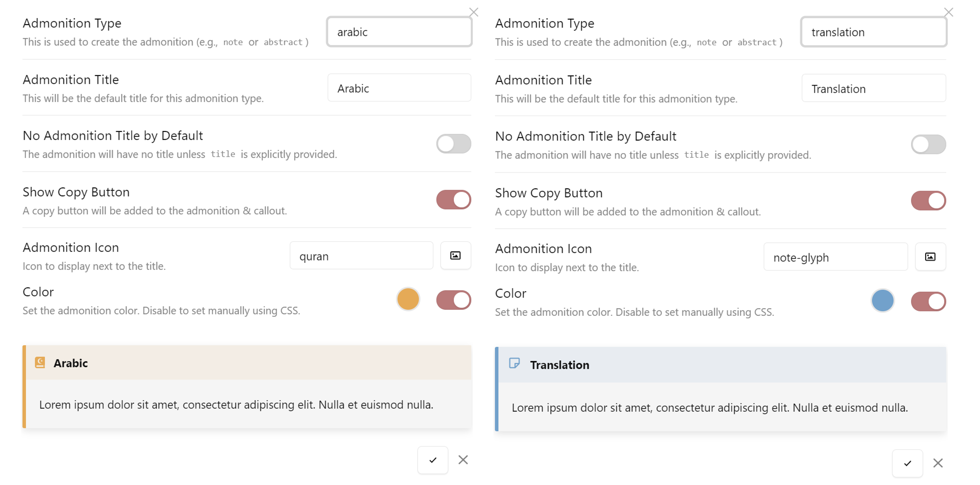
Task: Click the Admonition Icon field containing note-glyph
Action: [x=835, y=257]
